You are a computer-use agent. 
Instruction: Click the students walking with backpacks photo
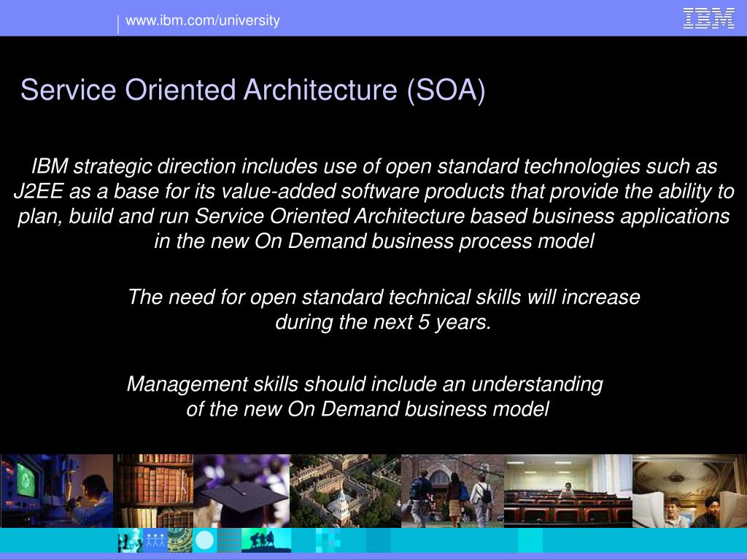coord(452,491)
